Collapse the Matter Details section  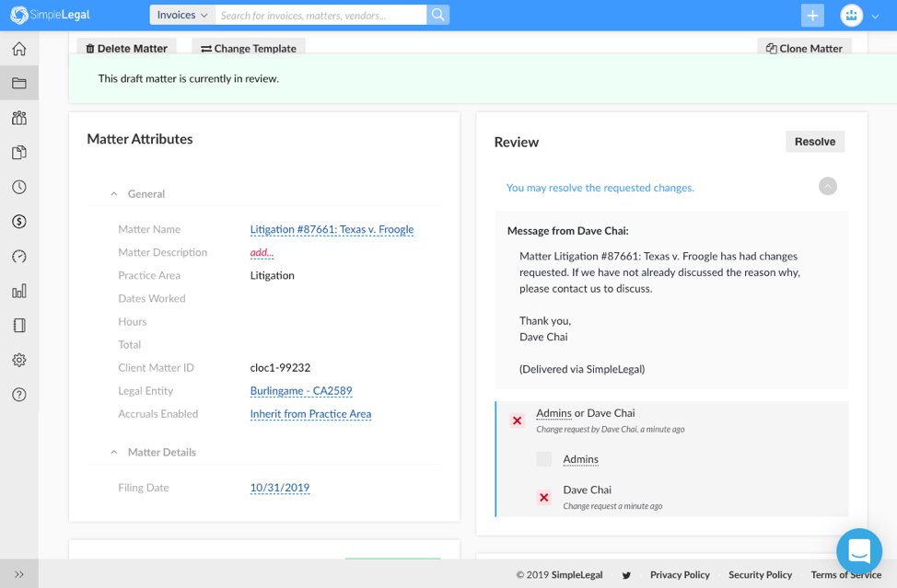click(114, 452)
